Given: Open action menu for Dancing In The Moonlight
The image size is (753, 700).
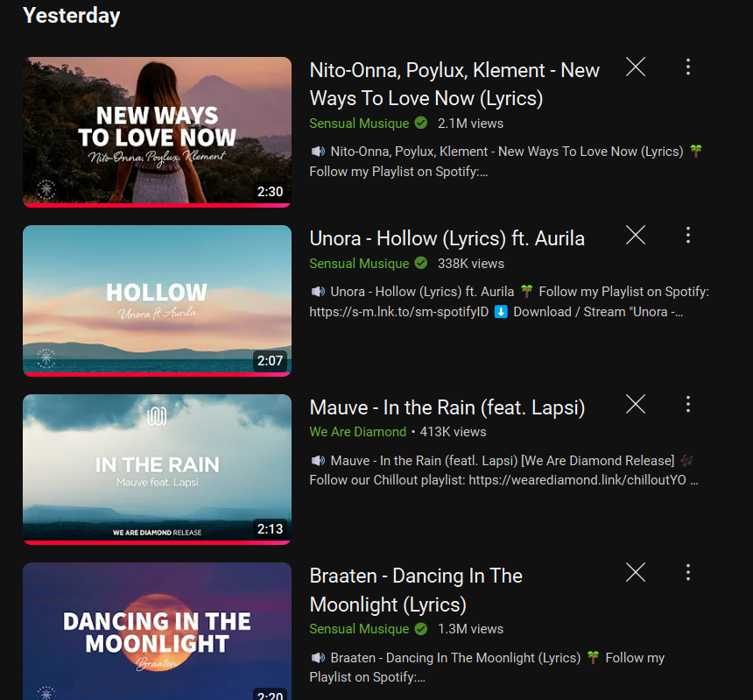Looking at the screenshot, I should [687, 572].
